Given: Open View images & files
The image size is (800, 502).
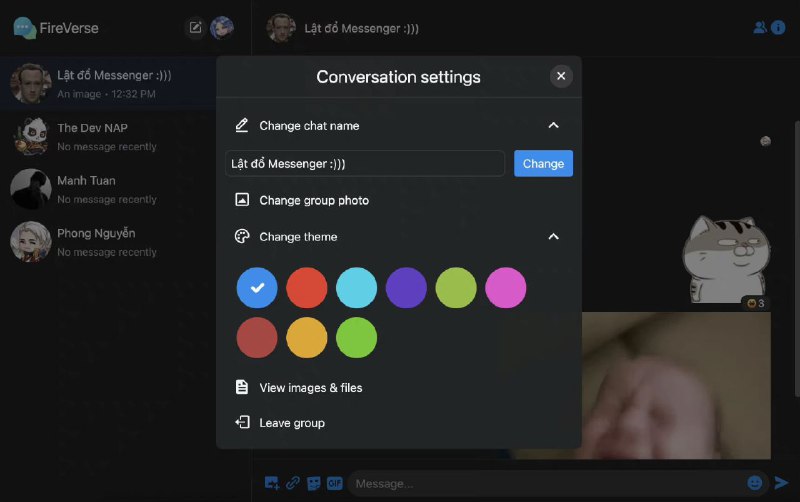Looking at the screenshot, I should [310, 387].
